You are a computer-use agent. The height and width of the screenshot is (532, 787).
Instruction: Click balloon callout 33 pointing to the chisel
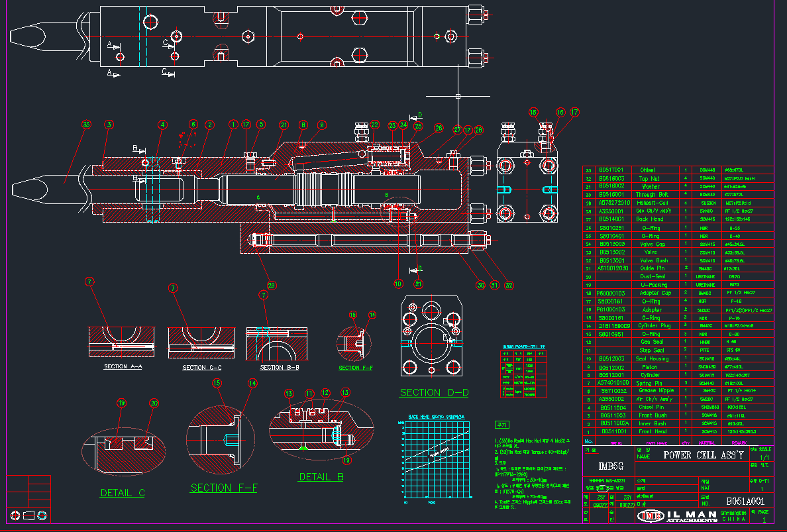pyautogui.click(x=86, y=124)
